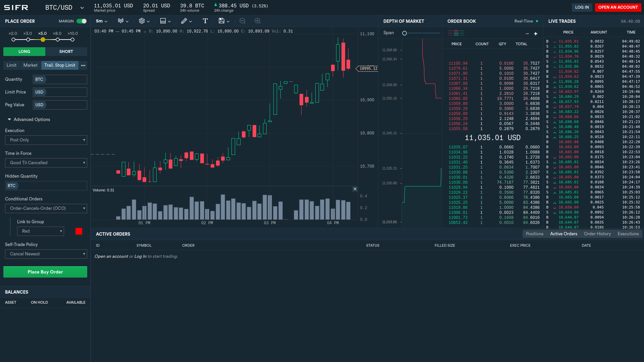Viewport: 644px width, 362px height.
Task: Click the Place Buy Order button
Action: coord(45,272)
